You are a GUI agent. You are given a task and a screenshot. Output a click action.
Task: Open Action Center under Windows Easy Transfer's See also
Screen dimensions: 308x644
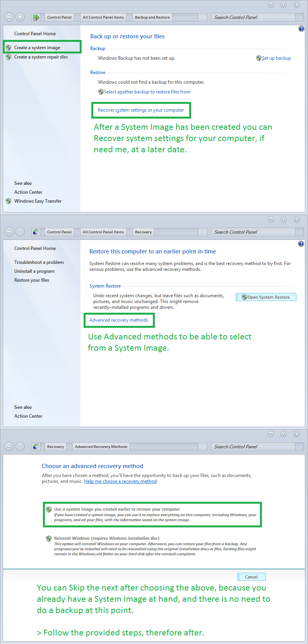click(x=28, y=192)
